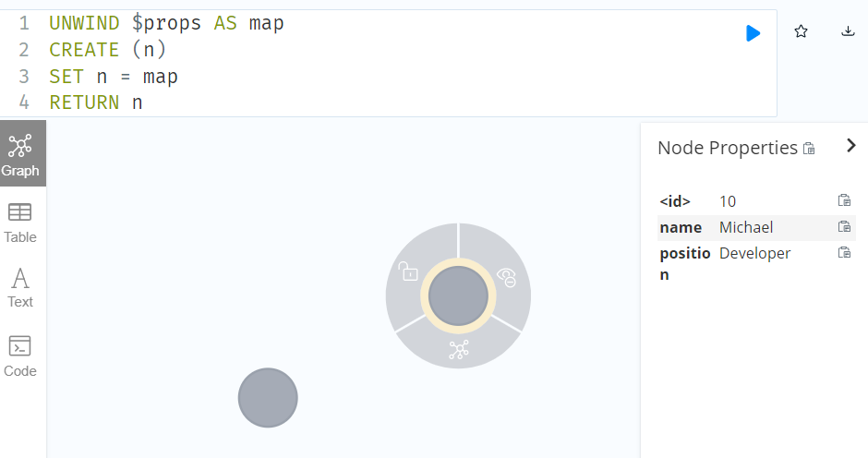
Task: Select the name property row
Action: click(x=756, y=228)
